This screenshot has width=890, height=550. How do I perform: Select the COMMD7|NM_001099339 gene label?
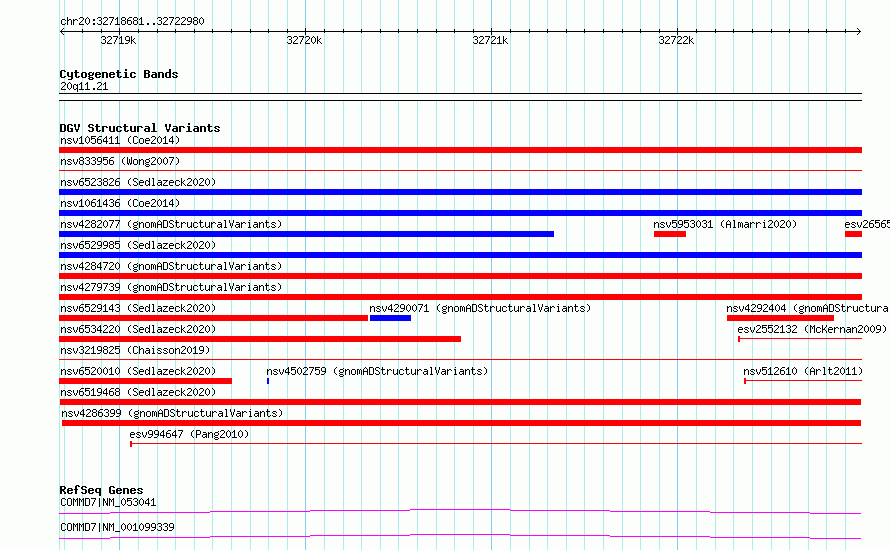117,527
